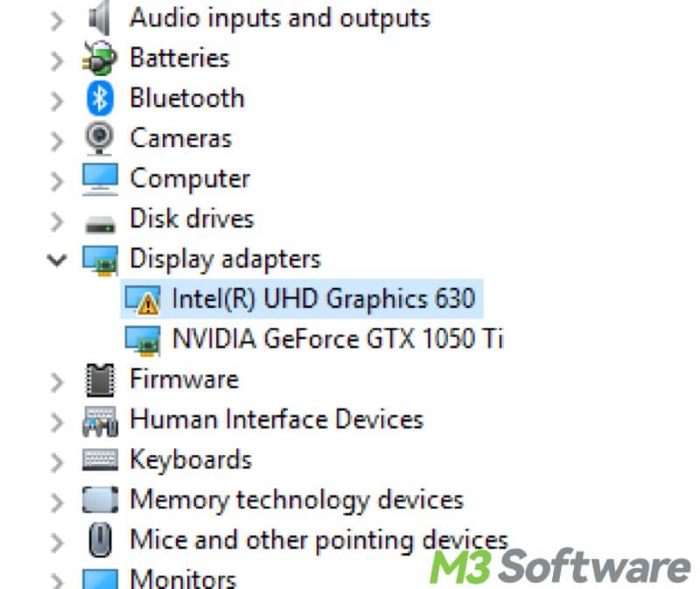Click the Bluetooth logo icon

100,98
